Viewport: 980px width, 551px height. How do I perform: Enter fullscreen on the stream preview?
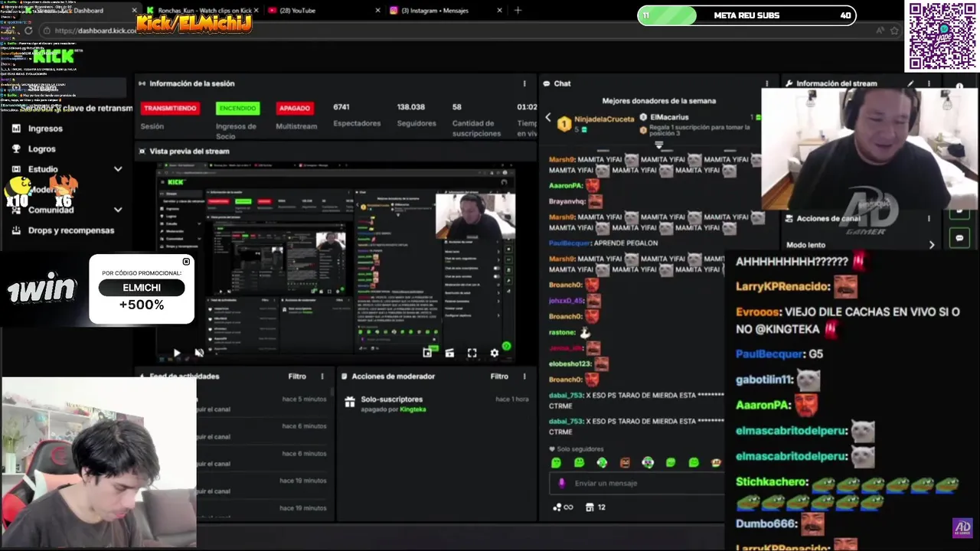(472, 353)
